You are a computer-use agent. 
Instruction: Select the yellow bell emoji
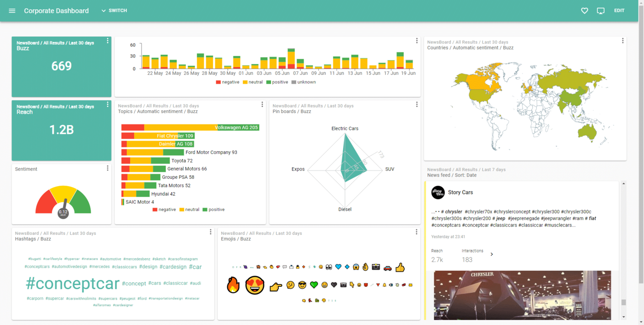coord(384,285)
